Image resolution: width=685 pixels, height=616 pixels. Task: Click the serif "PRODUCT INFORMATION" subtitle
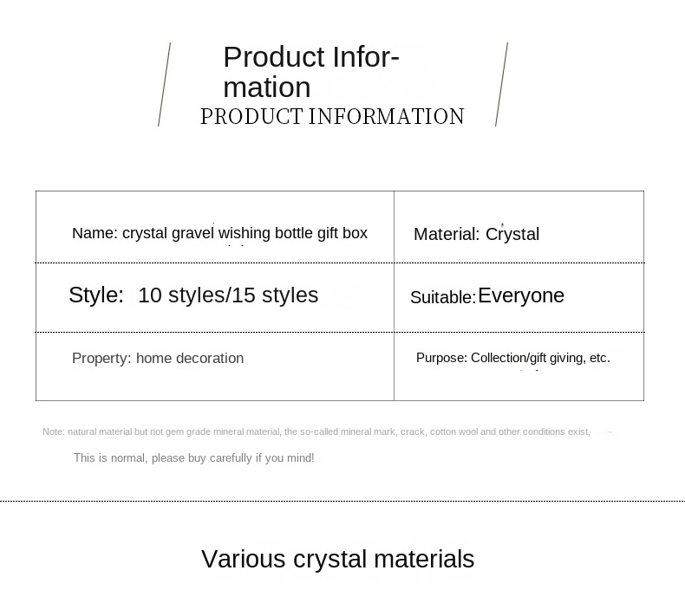[332, 117]
